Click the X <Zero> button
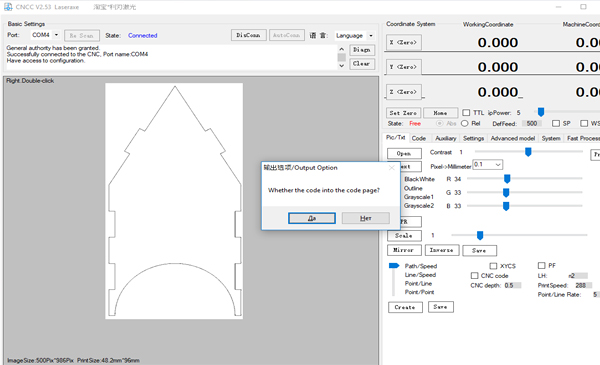This screenshot has width=600, height=365. [x=403, y=42]
